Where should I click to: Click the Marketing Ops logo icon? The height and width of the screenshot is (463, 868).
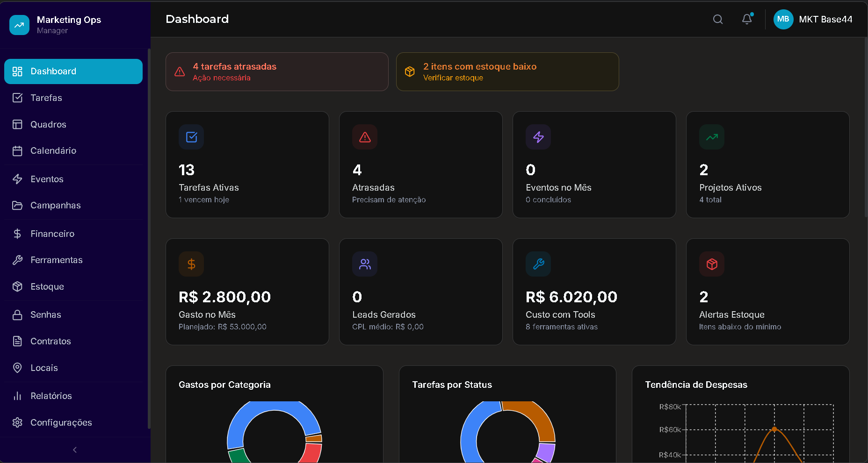tap(19, 25)
